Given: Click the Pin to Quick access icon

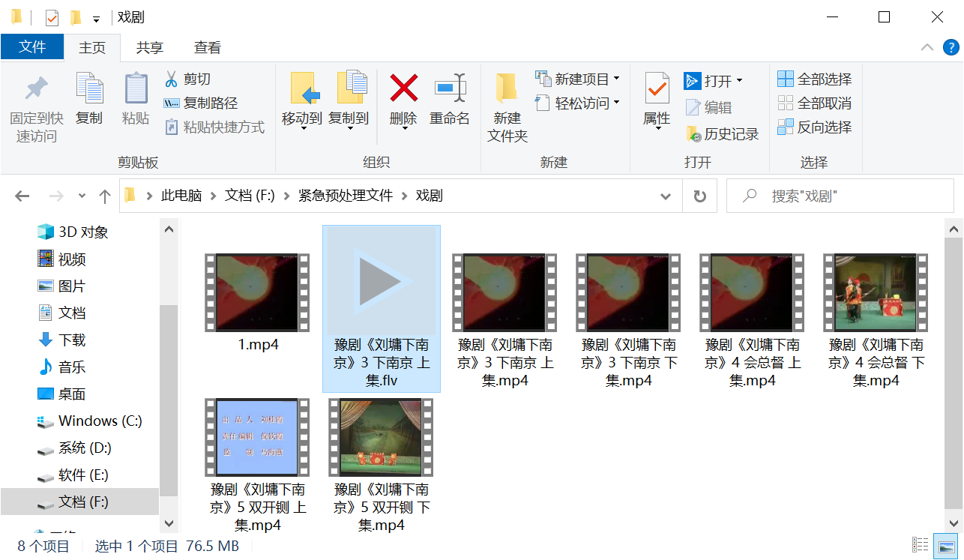Looking at the screenshot, I should point(36,89).
